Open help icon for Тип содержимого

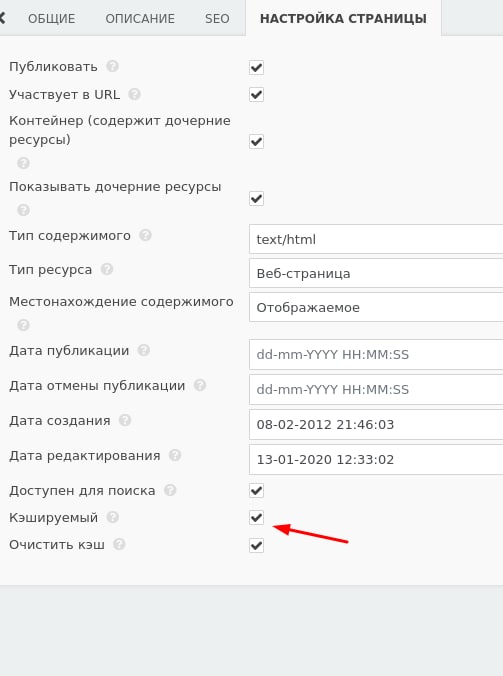(145, 235)
